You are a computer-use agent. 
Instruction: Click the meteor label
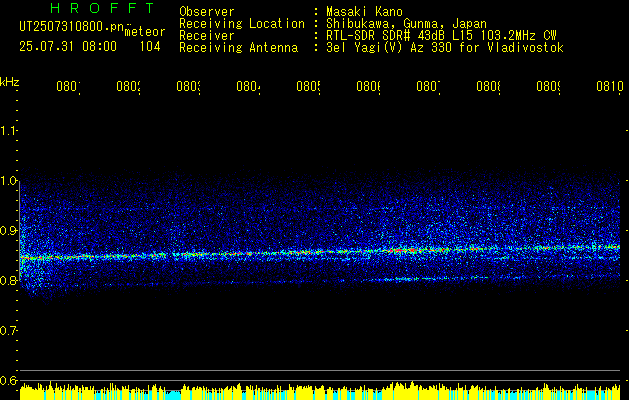coord(145,32)
